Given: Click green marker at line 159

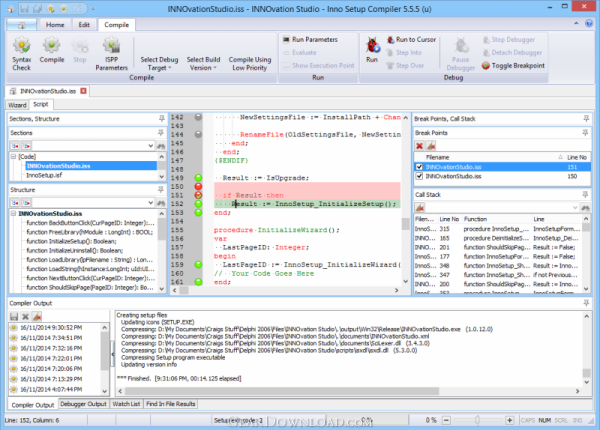Looking at the screenshot, I should [x=198, y=264].
